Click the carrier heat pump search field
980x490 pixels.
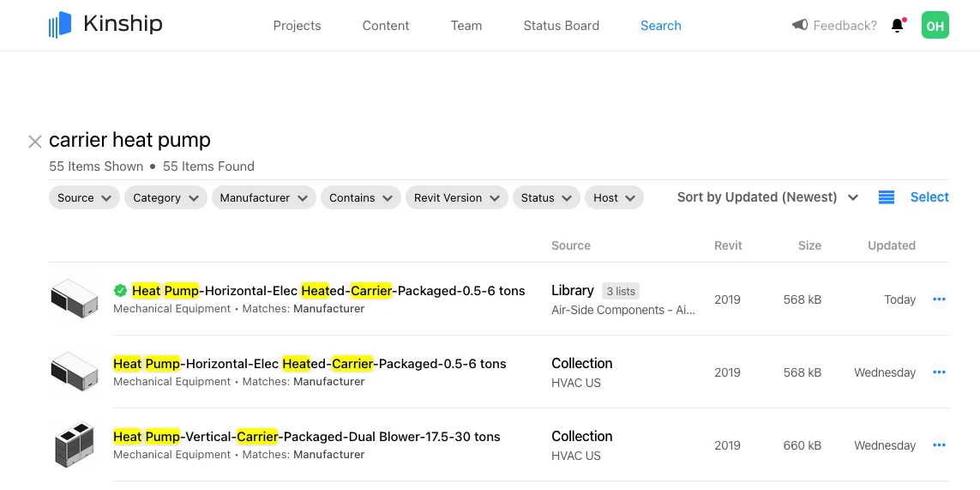tap(129, 140)
